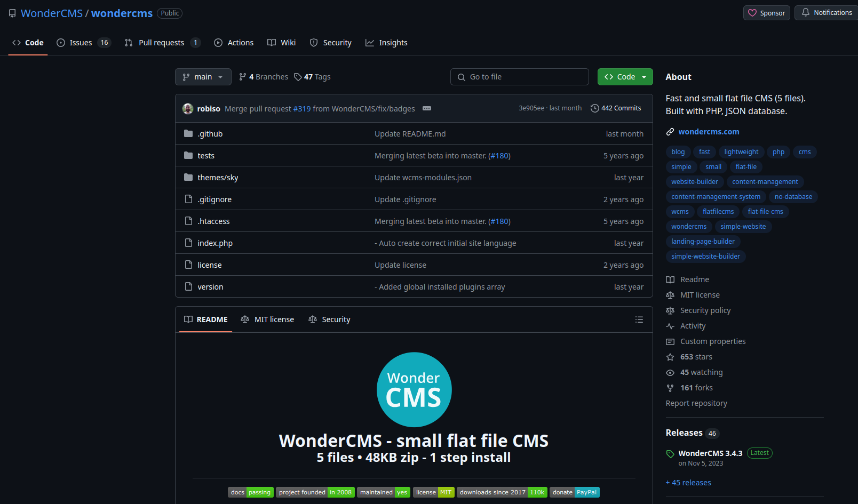Click the pull request #319 link

point(302,109)
